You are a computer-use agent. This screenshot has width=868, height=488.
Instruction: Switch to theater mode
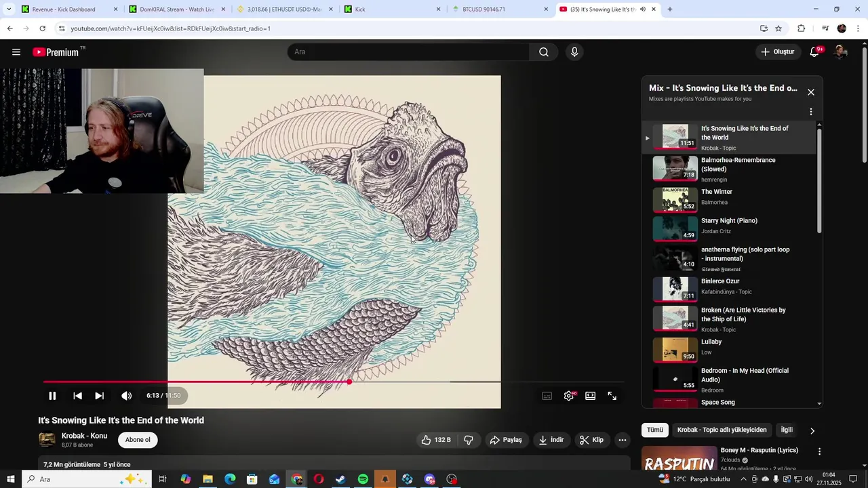click(591, 396)
